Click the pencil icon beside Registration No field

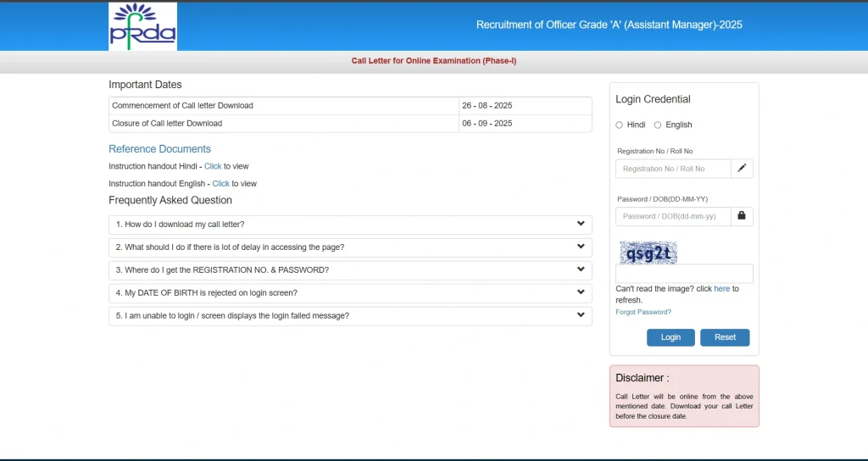click(742, 169)
